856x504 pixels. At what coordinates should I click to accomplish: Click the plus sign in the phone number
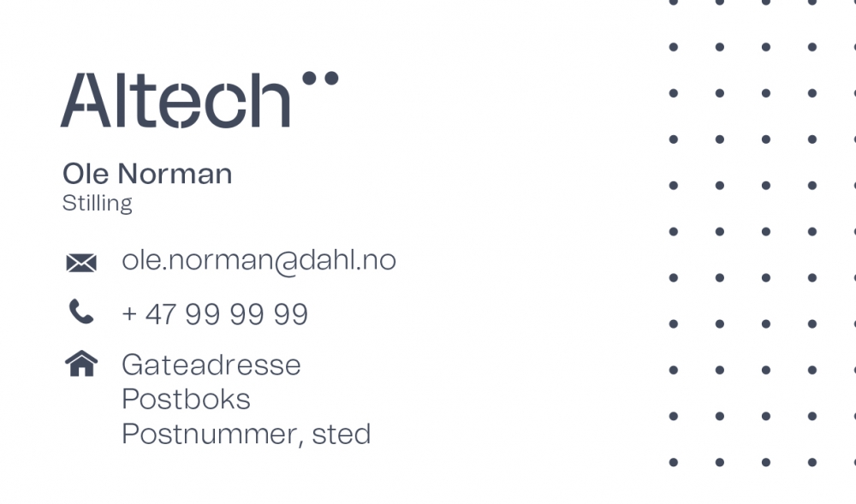129,314
